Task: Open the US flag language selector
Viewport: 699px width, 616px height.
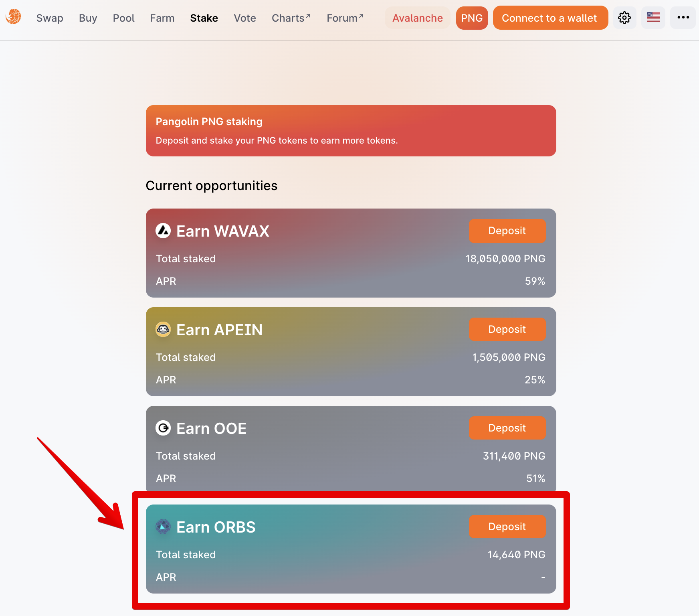Action: (x=653, y=18)
